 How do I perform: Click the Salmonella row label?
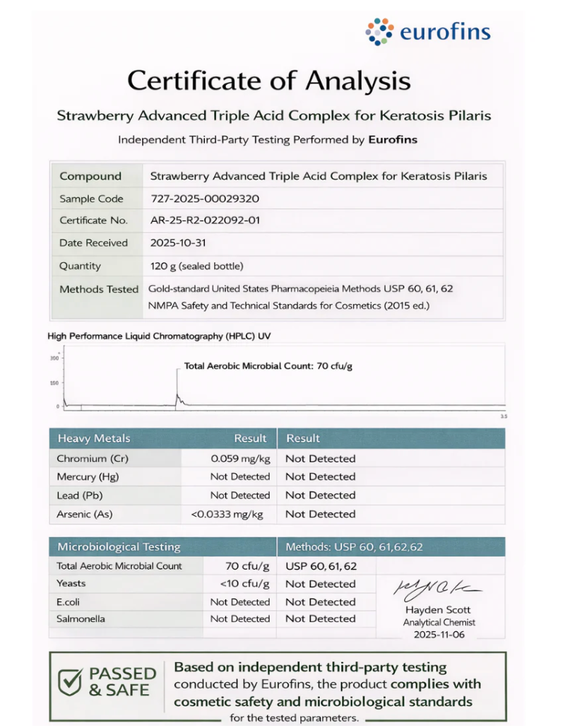click(81, 619)
